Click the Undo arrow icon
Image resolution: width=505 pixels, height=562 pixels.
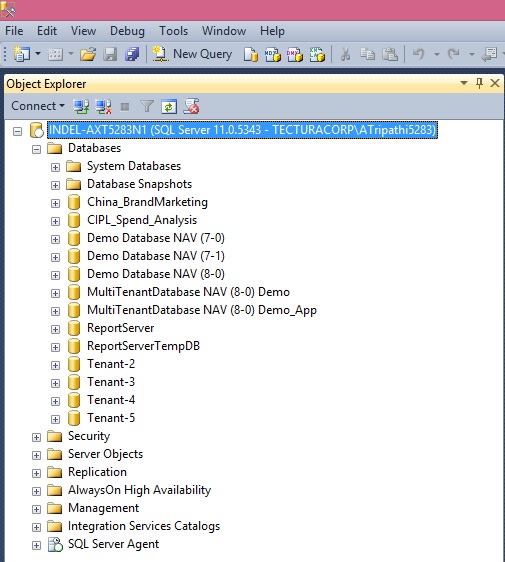pyautogui.click(x=419, y=54)
